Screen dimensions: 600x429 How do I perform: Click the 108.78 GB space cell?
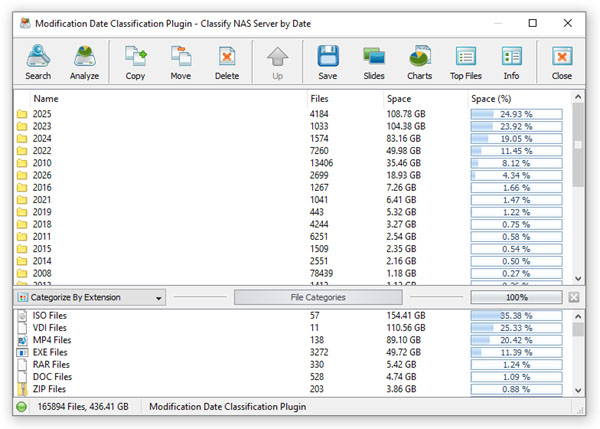coord(406,114)
